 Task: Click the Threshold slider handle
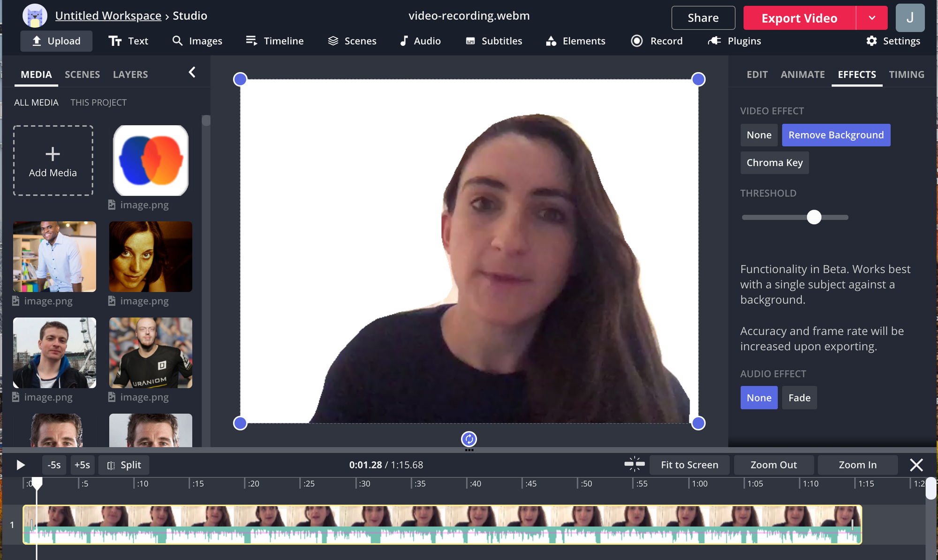coord(814,217)
